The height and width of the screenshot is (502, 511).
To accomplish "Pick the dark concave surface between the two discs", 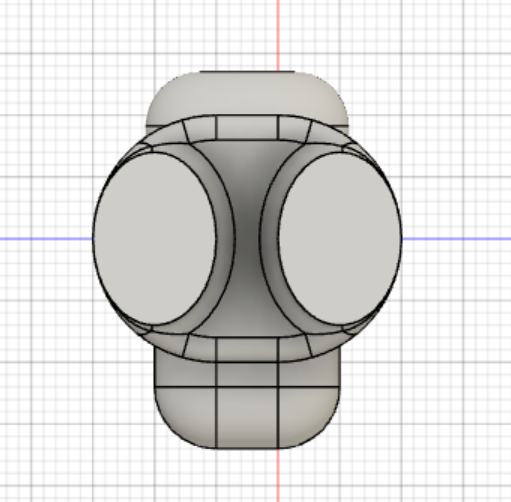I will pyautogui.click(x=247, y=238).
